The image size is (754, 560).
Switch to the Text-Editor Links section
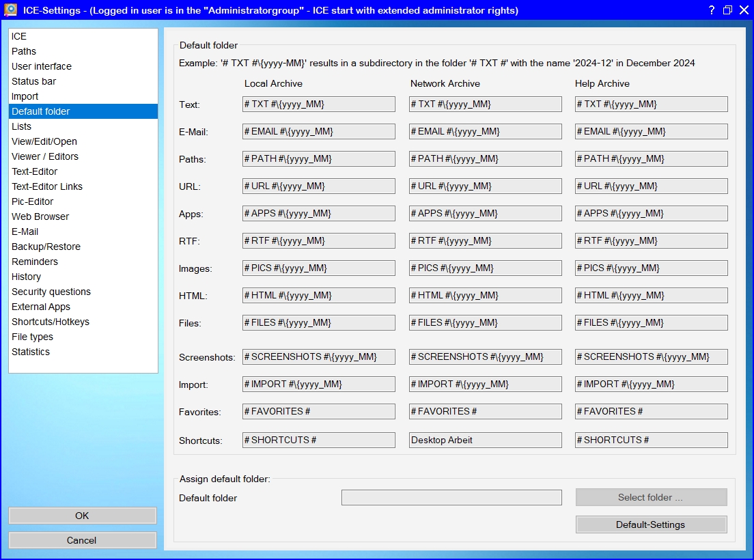[47, 186]
